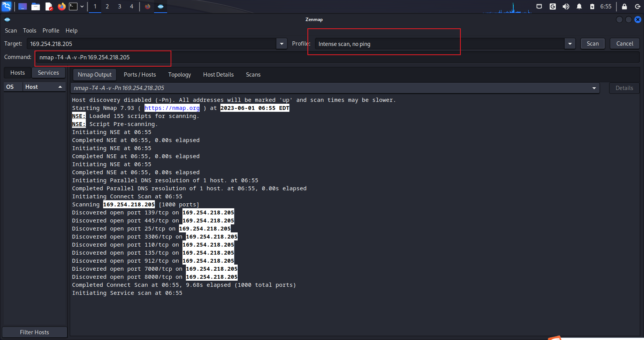The image size is (644, 340).
Task: Open the file manager launcher icon
Action: 36,7
